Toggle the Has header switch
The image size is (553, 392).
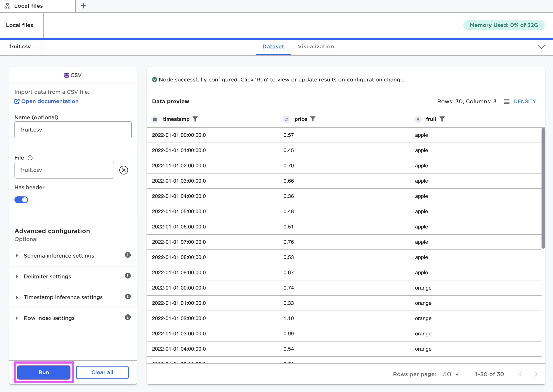click(x=21, y=200)
